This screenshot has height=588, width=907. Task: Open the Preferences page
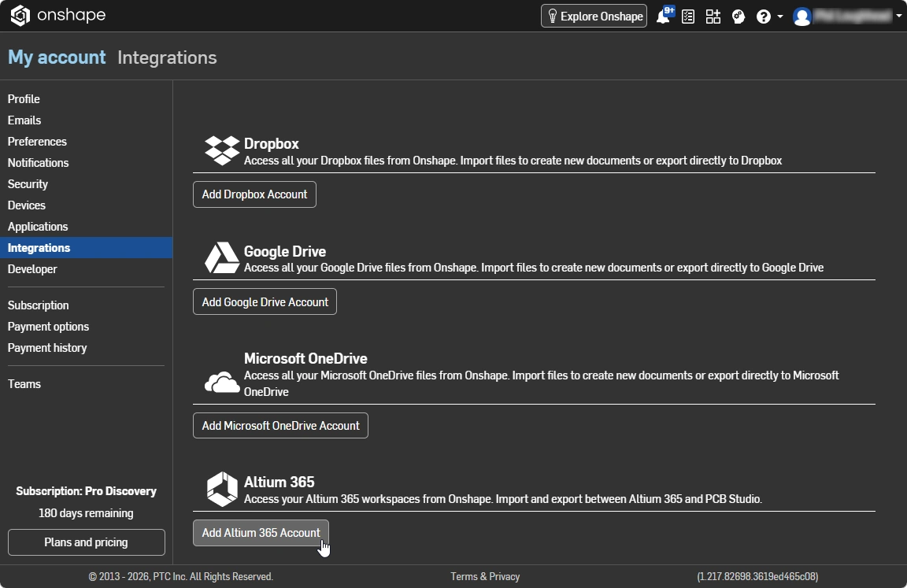pyautogui.click(x=37, y=142)
